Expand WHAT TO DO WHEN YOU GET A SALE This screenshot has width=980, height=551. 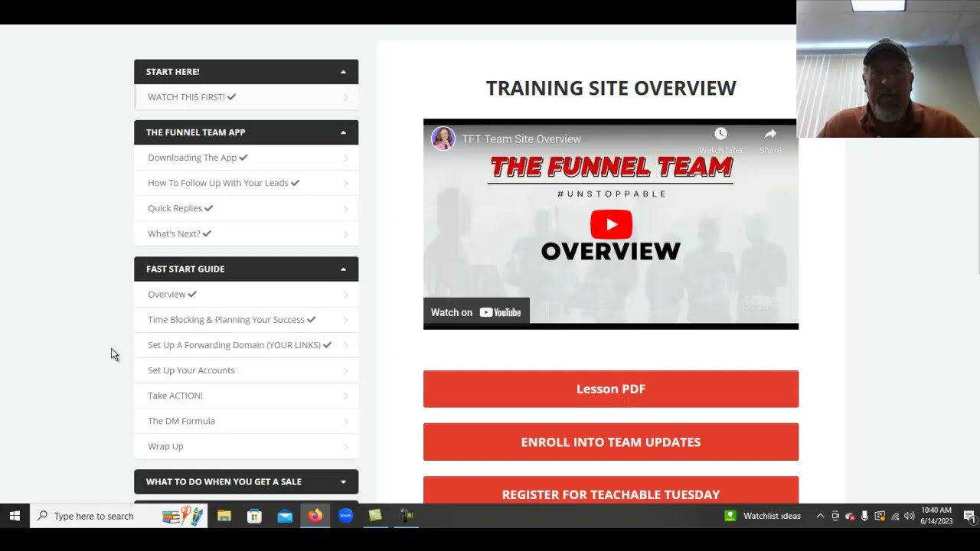pos(246,481)
